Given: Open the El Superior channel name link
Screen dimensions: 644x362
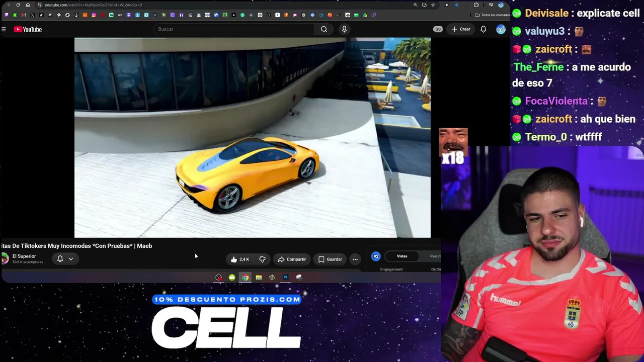Looking at the screenshot, I should click(x=24, y=256).
